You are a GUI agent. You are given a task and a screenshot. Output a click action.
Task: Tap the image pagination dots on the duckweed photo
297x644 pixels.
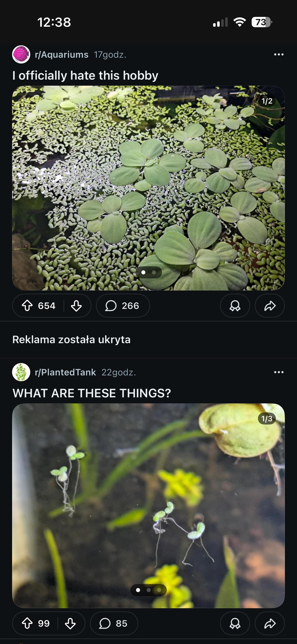[149, 272]
